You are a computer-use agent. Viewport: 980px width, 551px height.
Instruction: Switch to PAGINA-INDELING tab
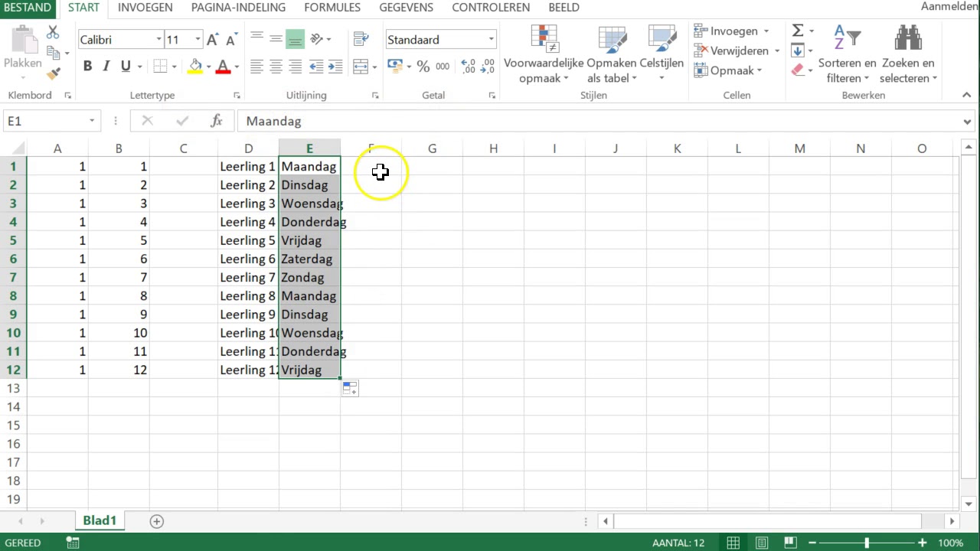point(238,8)
